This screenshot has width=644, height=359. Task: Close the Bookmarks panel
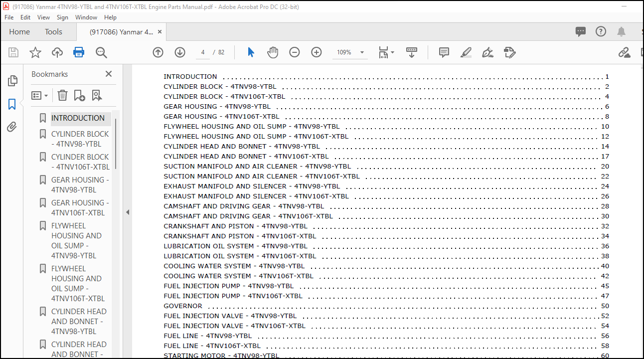click(109, 74)
